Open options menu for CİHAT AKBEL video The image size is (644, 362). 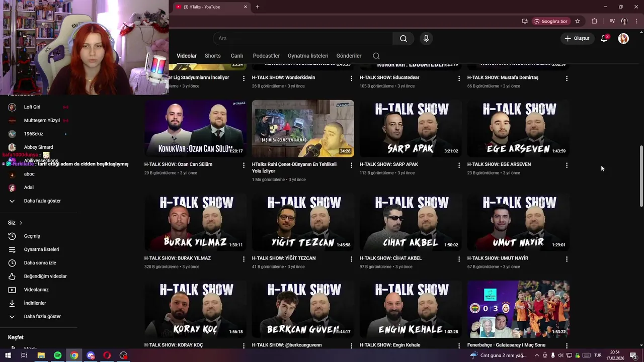[x=459, y=259]
